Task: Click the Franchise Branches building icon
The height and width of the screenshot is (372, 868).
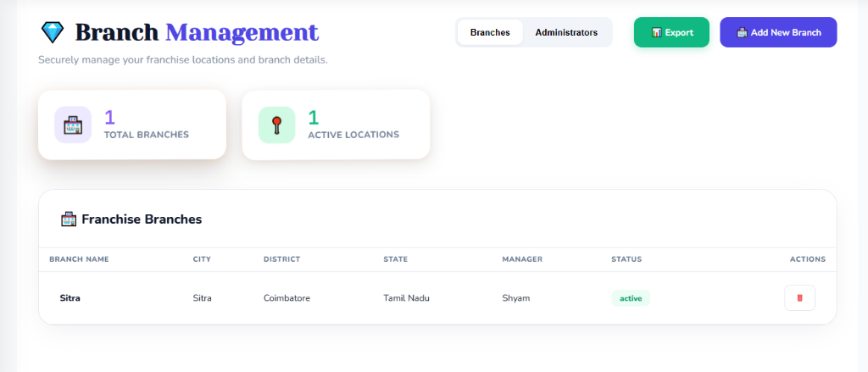Action: [68, 219]
